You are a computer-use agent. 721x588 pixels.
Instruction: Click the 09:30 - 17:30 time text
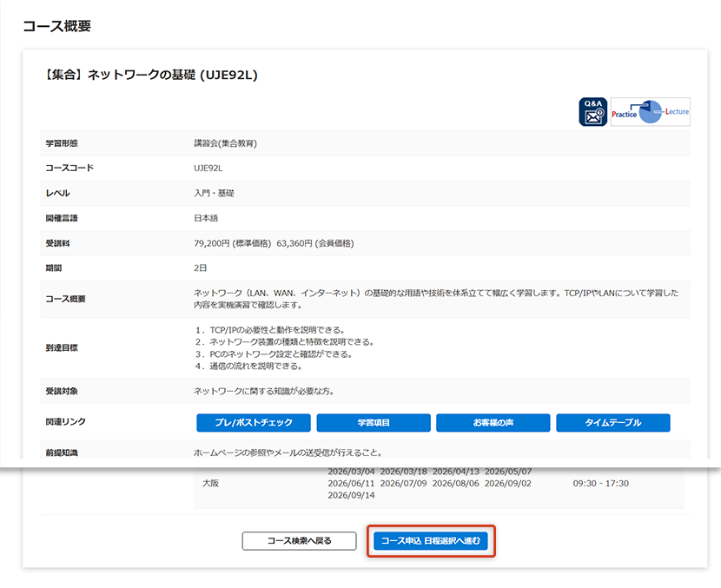pyautogui.click(x=600, y=483)
